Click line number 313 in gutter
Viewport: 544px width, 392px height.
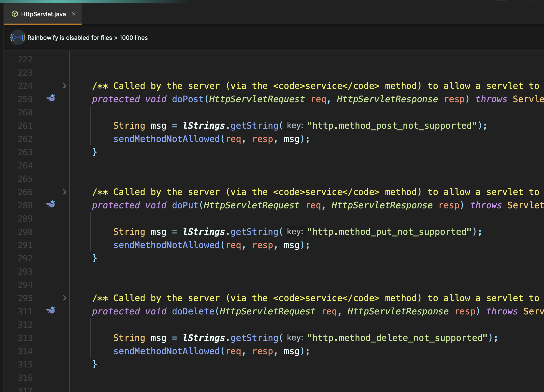[25, 338]
